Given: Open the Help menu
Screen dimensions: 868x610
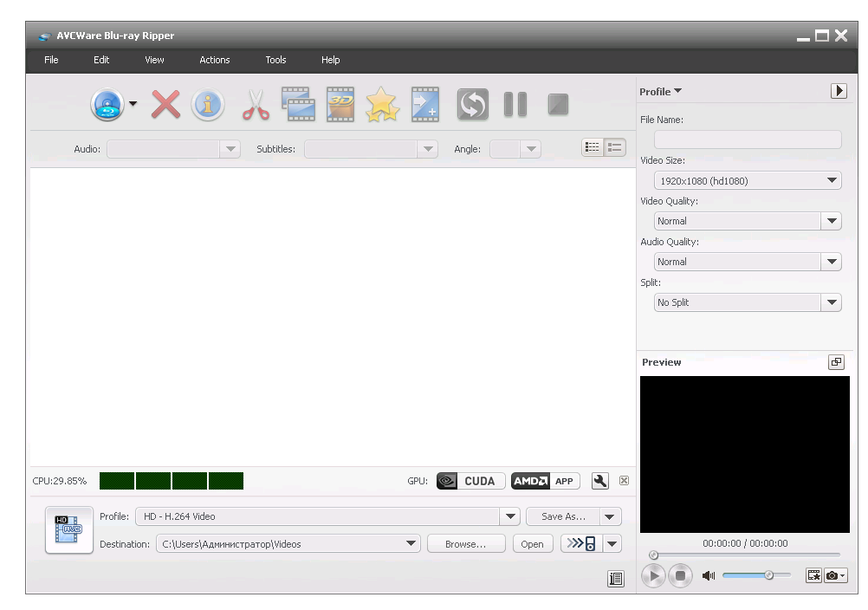Looking at the screenshot, I should 331,60.
